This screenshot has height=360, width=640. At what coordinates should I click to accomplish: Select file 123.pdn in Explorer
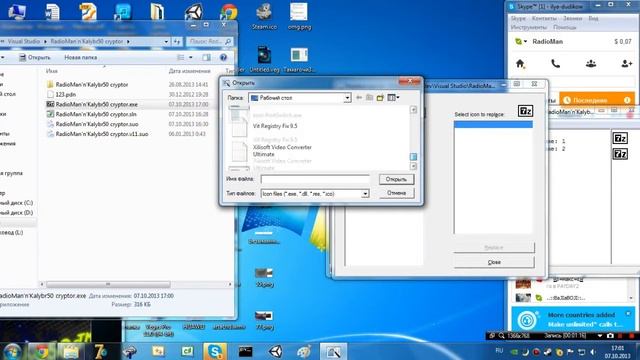pyautogui.click(x=66, y=94)
